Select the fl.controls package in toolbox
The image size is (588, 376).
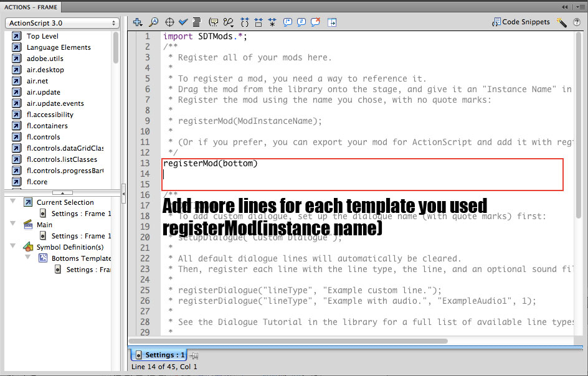43,137
